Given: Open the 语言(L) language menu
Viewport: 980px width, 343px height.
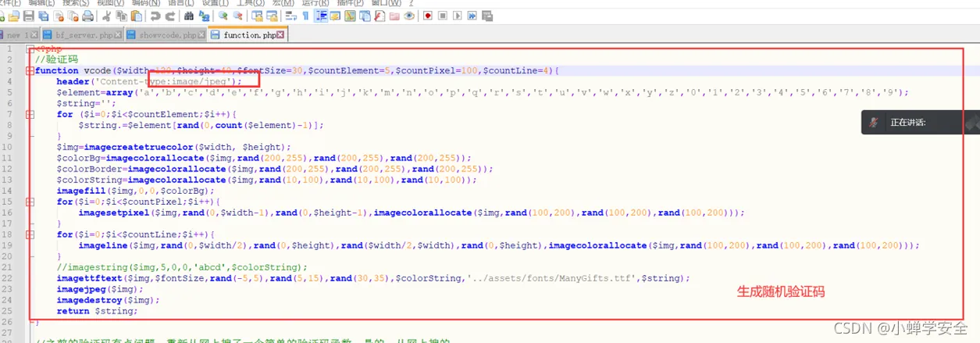Looking at the screenshot, I should tap(181, 3).
